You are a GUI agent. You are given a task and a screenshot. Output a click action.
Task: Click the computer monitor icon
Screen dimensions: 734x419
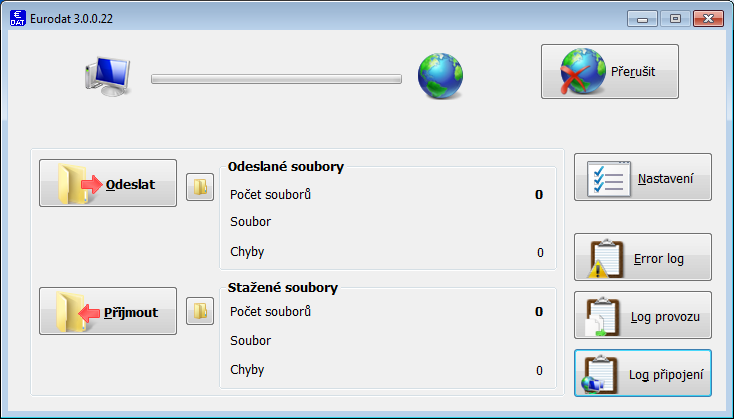pos(108,76)
